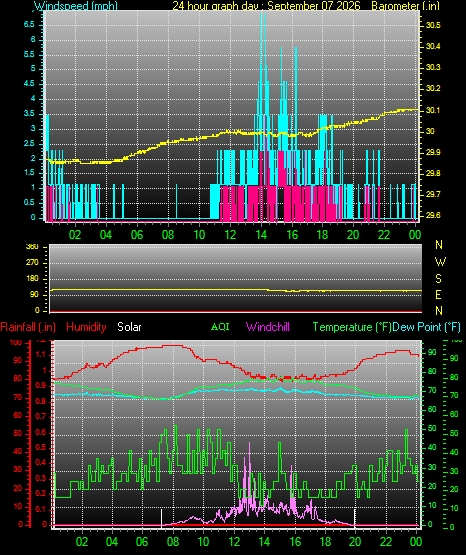This screenshot has width=466, height=555.
Task: Click the 30.1 barometer scale value
Action: (x=433, y=110)
